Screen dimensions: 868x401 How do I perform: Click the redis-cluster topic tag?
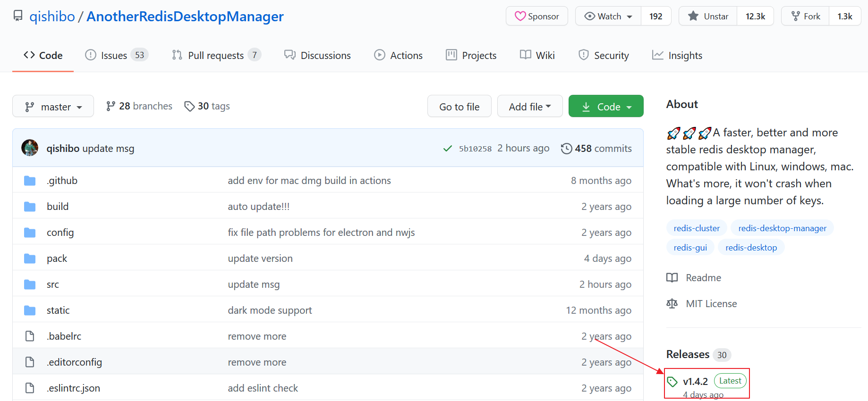tap(697, 228)
